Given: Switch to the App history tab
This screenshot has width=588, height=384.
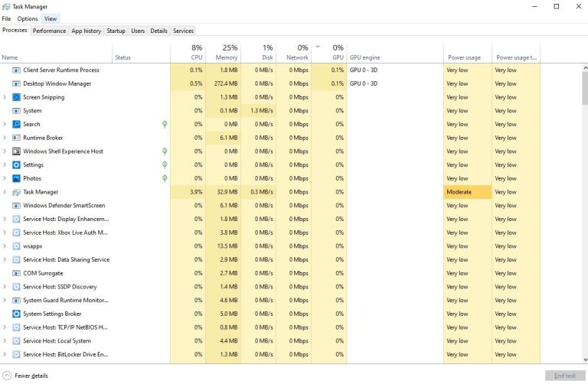Looking at the screenshot, I should click(87, 31).
